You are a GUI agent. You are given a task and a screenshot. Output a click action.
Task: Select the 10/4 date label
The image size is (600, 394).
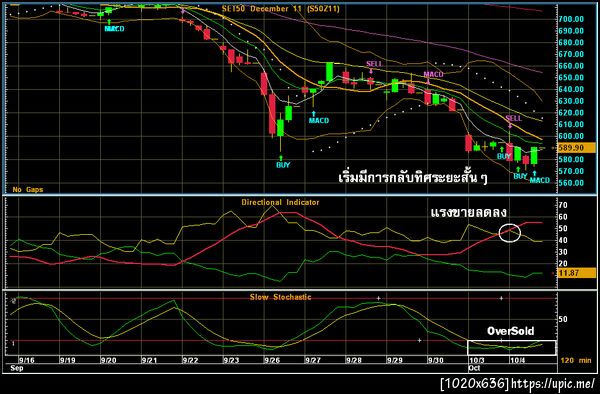(x=518, y=360)
